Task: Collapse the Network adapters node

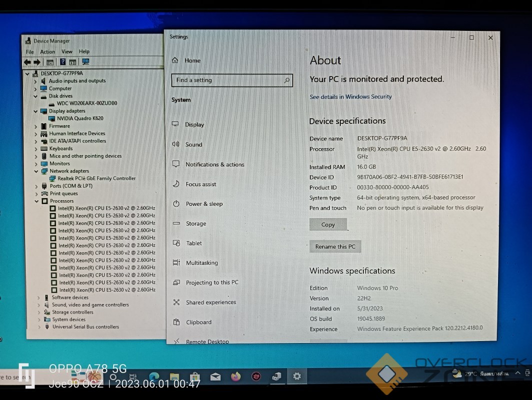Action: pos(37,171)
